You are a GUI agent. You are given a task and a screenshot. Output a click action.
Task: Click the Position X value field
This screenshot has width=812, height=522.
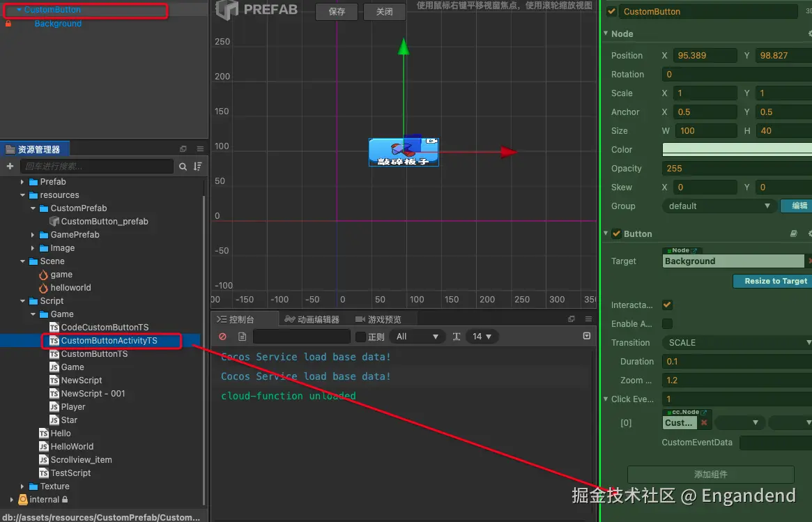pos(705,56)
